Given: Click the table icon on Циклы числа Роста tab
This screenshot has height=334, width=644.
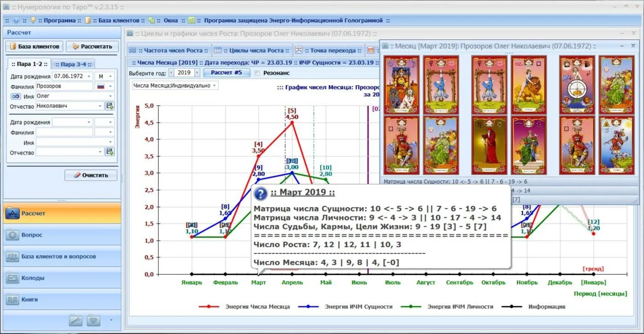Looking at the screenshot, I should (218, 51).
